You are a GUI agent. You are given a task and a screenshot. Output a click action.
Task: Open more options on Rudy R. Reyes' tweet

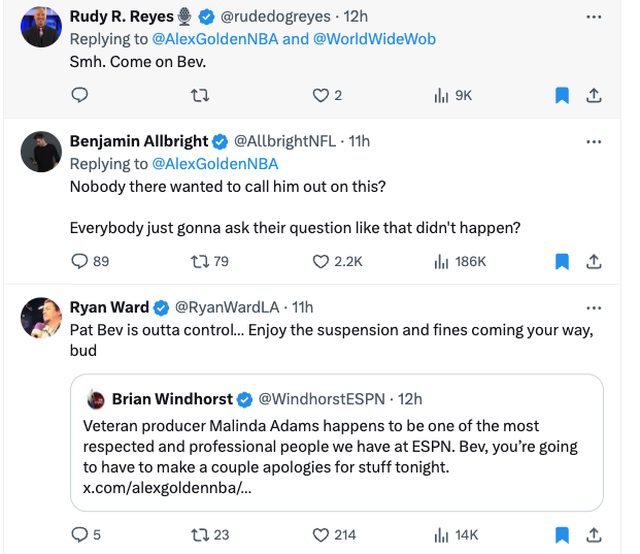pos(594,17)
